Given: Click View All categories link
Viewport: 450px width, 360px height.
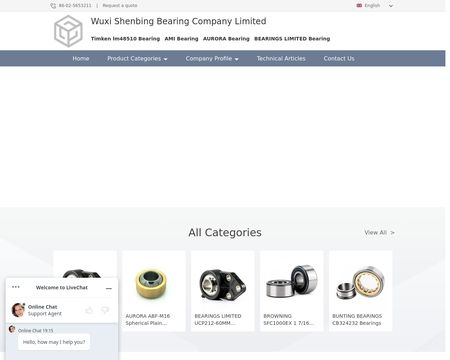Looking at the screenshot, I should 379,233.
